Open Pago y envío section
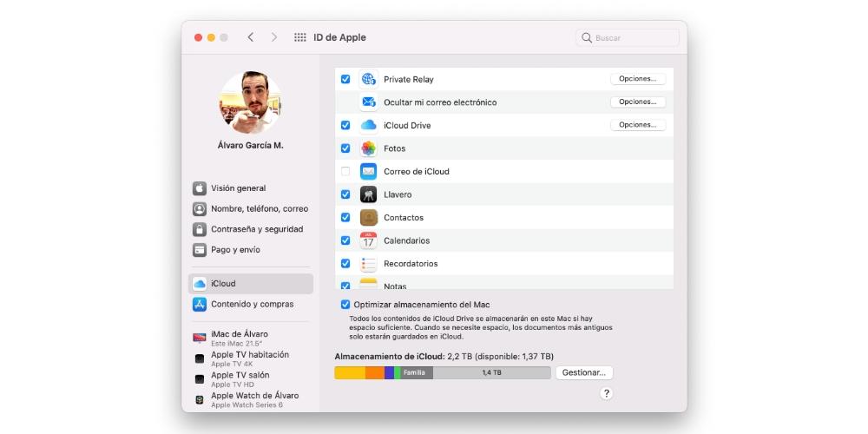868x434 pixels. click(x=251, y=250)
